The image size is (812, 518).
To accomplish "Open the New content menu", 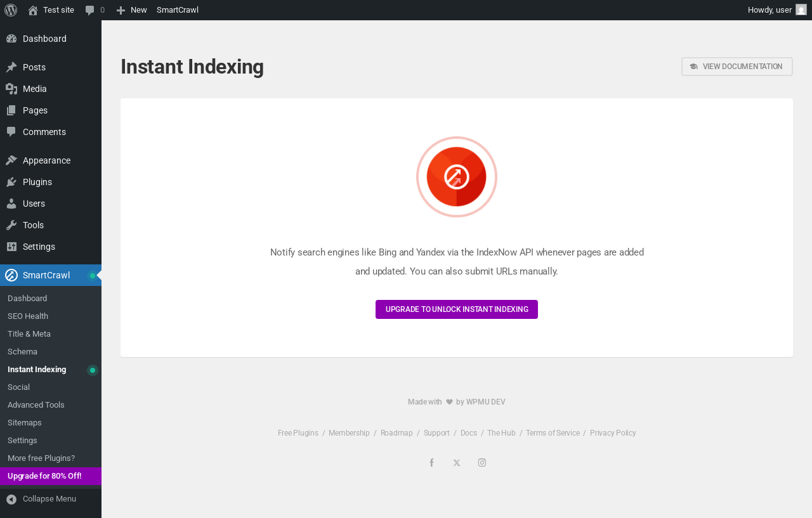I will 131,10.
